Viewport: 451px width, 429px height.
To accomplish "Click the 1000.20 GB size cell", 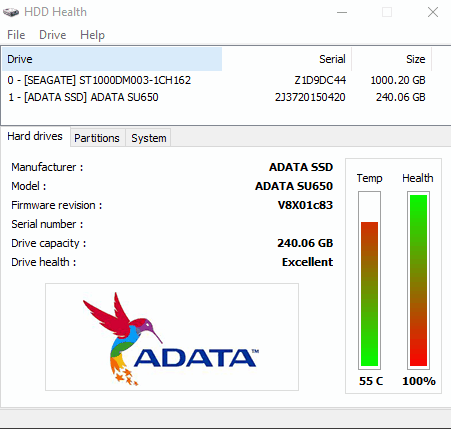I will pos(398,80).
